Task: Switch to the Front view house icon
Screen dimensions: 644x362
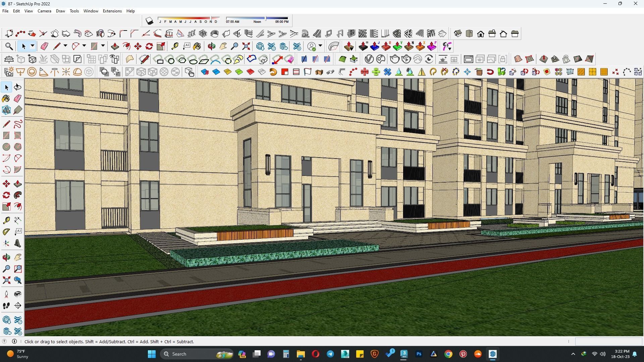Action: (480, 34)
